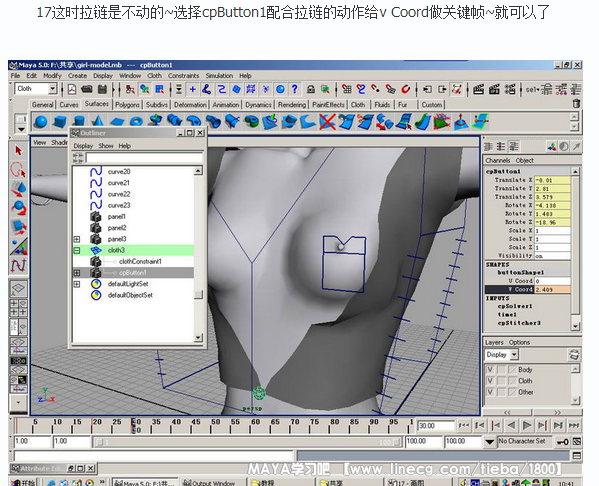This screenshot has width=599, height=486.
Task: Open animation preferences icon beside key
Action: tap(577, 442)
